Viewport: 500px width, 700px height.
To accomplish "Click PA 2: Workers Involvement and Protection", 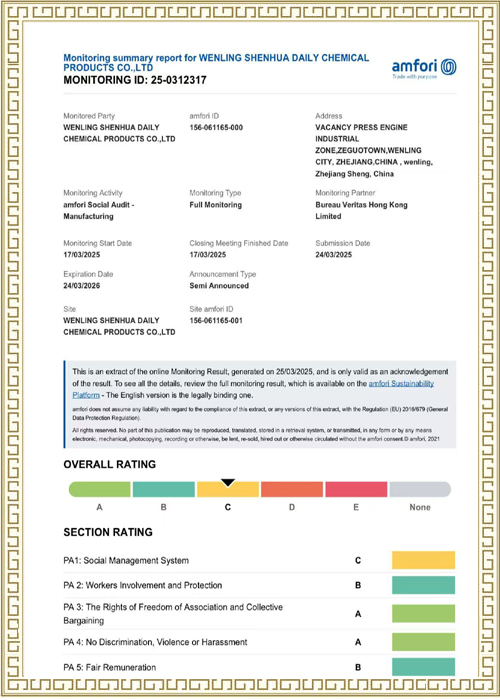I will (x=143, y=585).
